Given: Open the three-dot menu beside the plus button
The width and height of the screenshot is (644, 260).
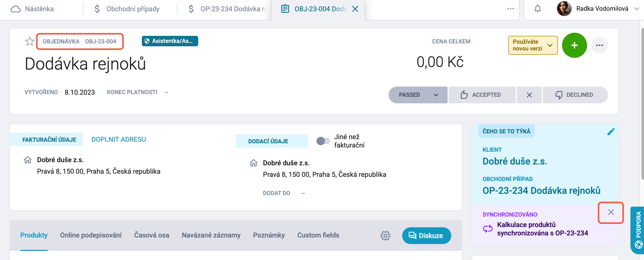Looking at the screenshot, I should (599, 45).
